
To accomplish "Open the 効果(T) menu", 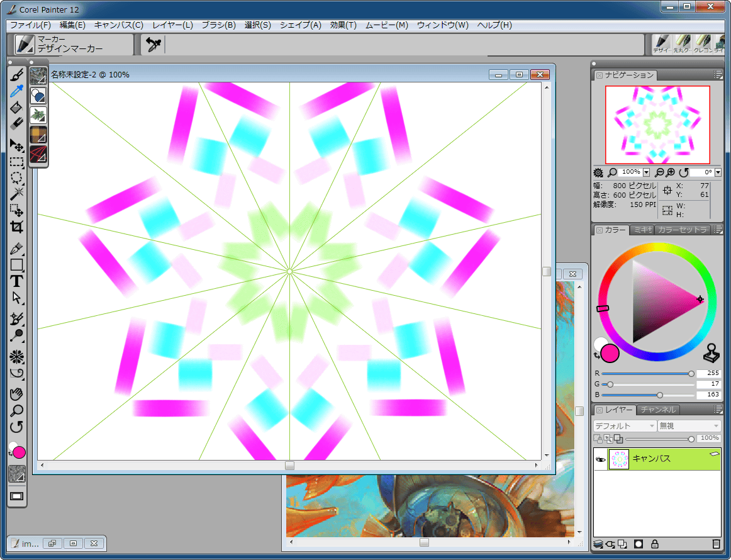I will click(x=343, y=25).
